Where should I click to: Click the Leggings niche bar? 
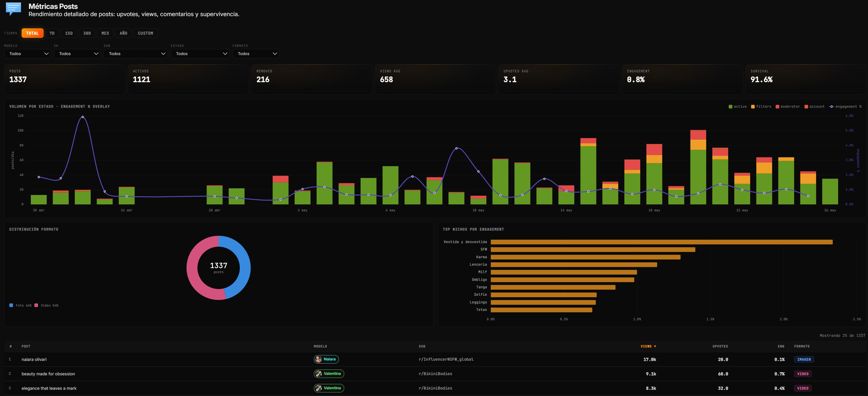(x=543, y=302)
